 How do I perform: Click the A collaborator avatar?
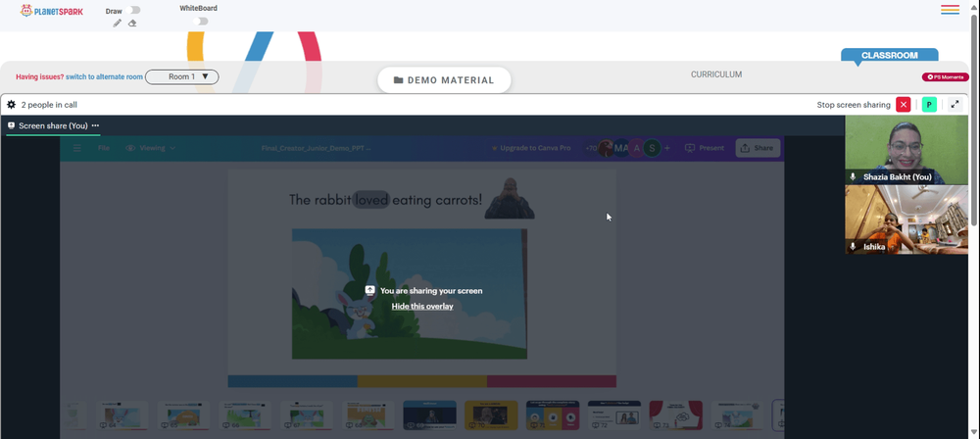tap(637, 148)
